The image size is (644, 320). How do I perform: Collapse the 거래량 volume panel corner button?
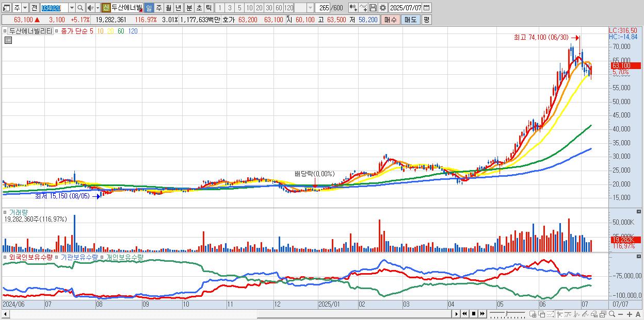pyautogui.click(x=639, y=212)
